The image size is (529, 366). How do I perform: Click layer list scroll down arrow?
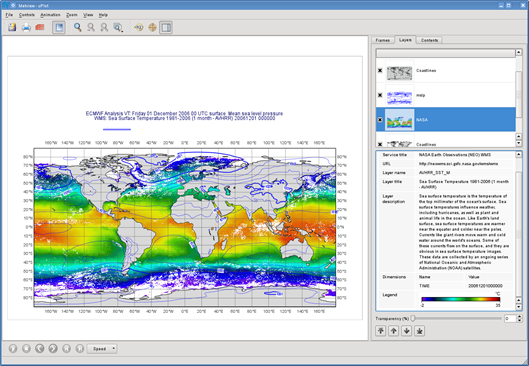coord(519,143)
